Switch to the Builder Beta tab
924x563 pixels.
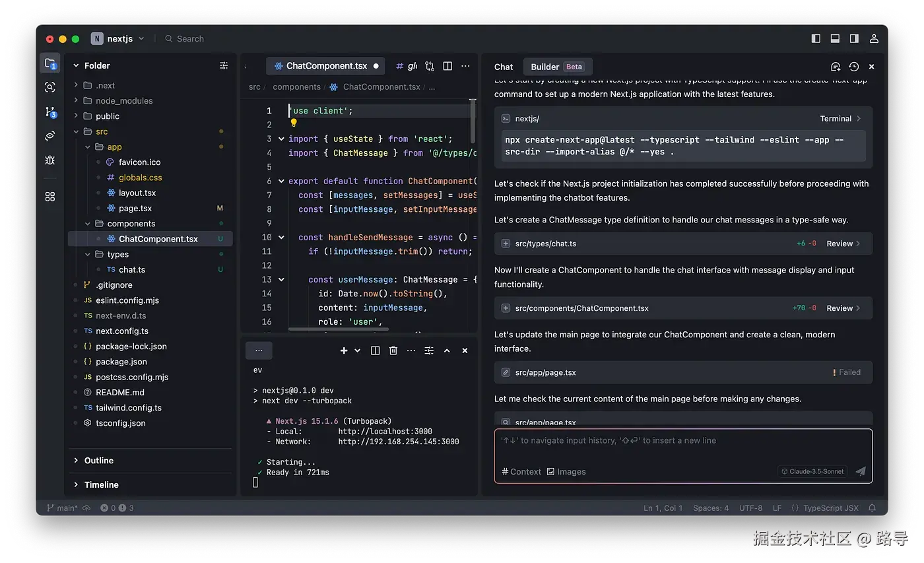pos(558,67)
